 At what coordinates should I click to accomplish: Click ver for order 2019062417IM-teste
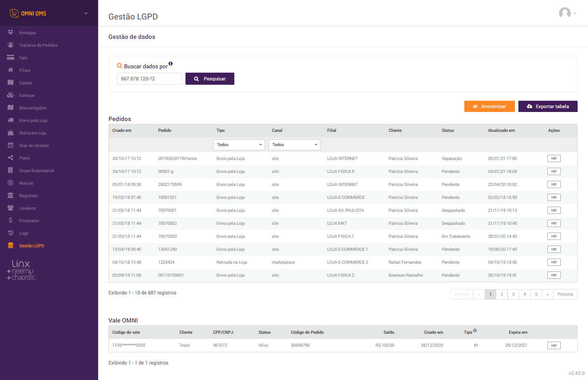point(554,158)
